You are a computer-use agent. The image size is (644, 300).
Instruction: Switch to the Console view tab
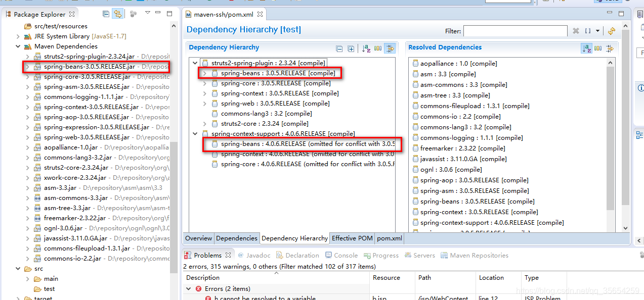click(341, 256)
